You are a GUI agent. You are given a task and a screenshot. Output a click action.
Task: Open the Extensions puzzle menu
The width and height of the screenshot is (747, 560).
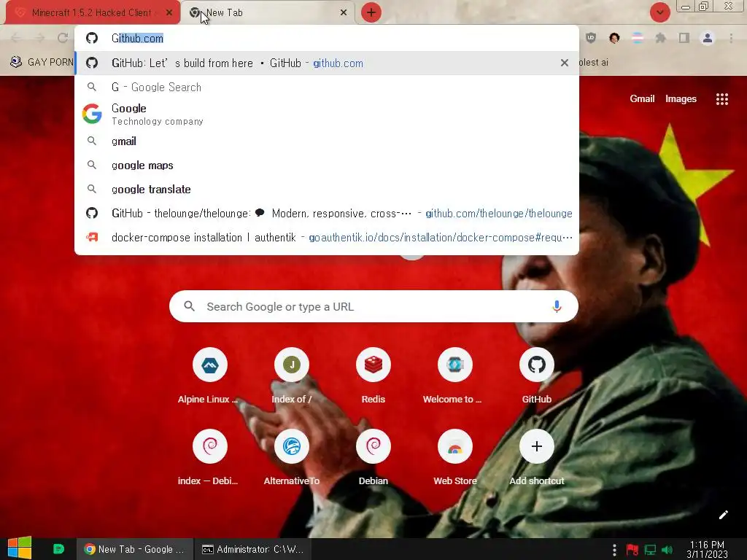coord(660,38)
